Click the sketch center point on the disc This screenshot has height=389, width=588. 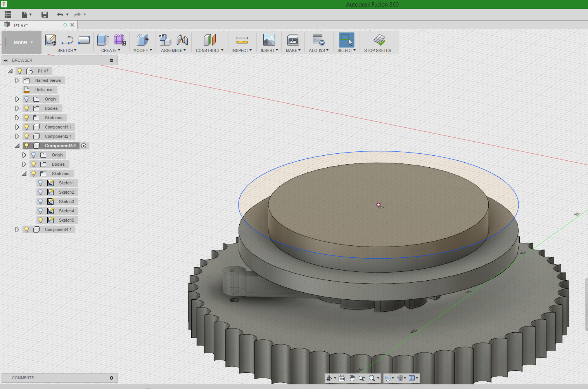(x=379, y=205)
